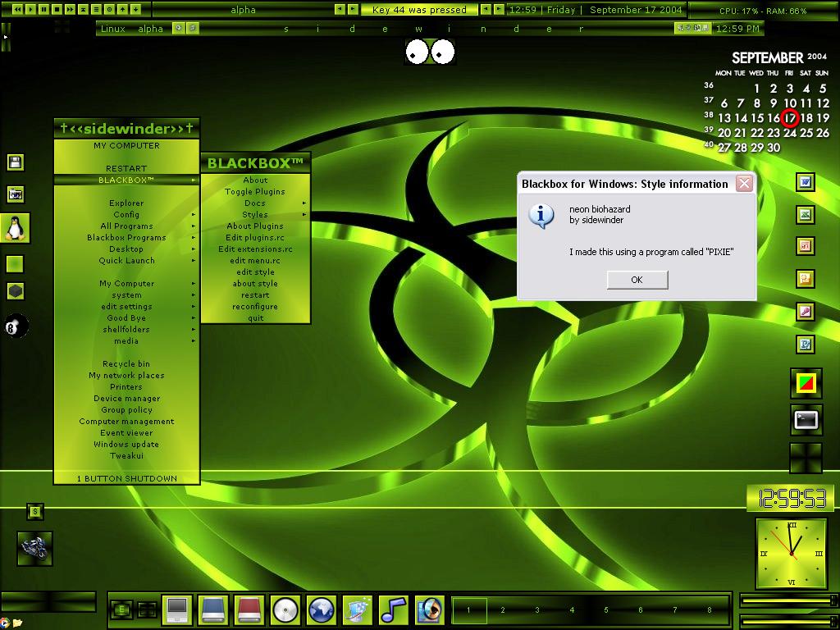840x630 pixels.
Task: Click the Windows Media Player tray icon
Action: coord(4,623)
